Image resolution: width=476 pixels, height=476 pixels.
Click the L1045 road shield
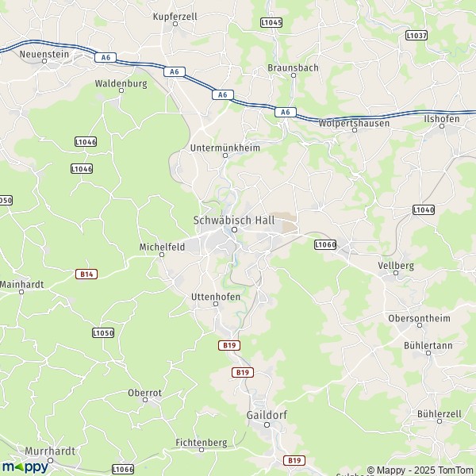tap(271, 22)
